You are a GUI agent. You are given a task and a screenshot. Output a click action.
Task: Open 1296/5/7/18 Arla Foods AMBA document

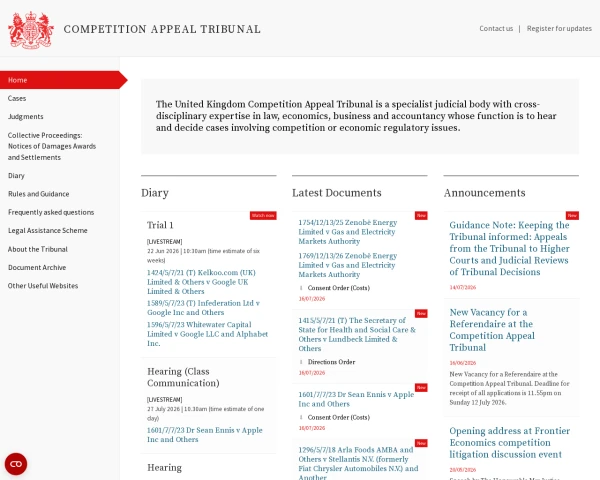click(x=358, y=463)
